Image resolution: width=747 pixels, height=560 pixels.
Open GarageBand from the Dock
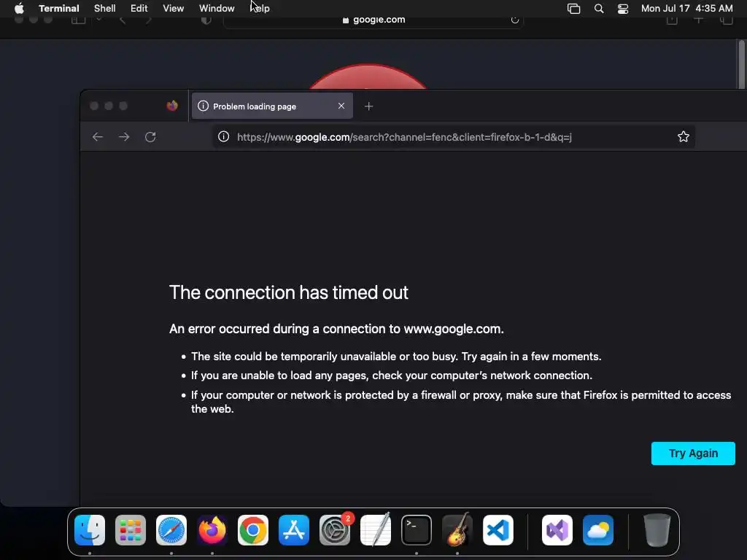coord(457,530)
